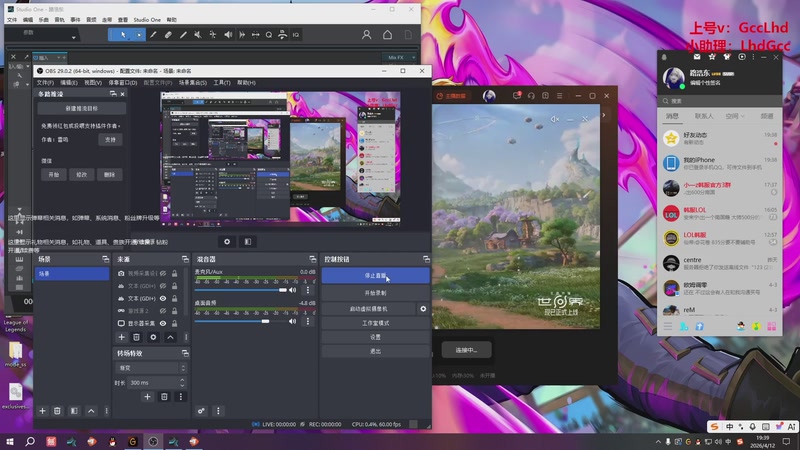Click the Studio One home icon
Image resolution: width=800 pixels, height=450 pixels.
pyautogui.click(x=388, y=35)
